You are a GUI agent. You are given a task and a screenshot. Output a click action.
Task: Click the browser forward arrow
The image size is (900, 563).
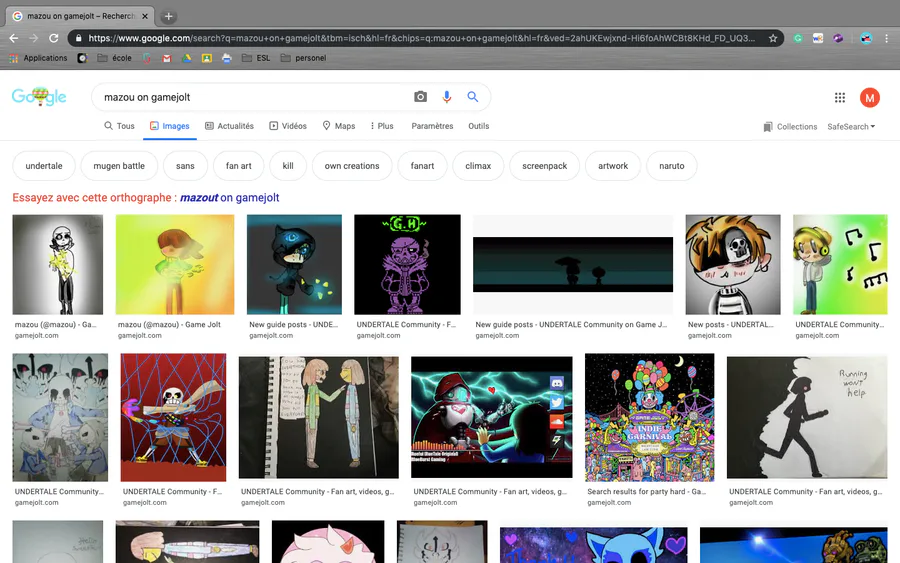[x=34, y=38]
